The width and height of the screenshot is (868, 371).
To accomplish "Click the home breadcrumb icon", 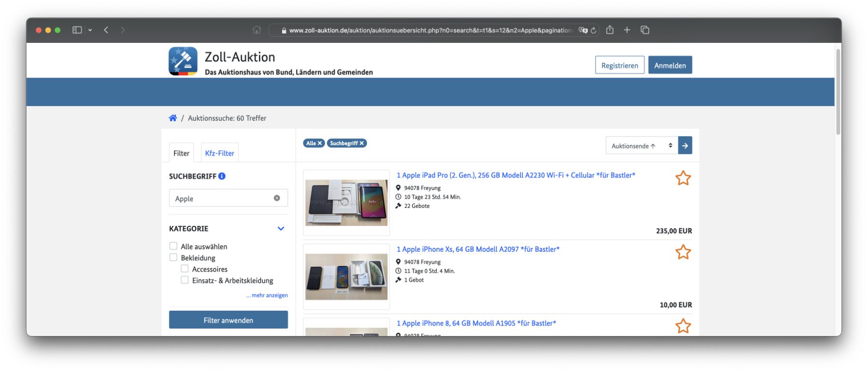I will pyautogui.click(x=173, y=118).
